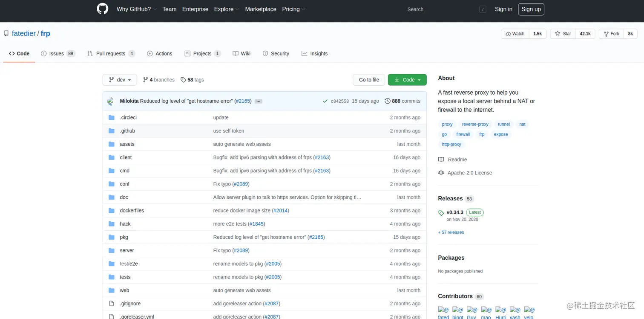Click folder icon beside pkg
644x319 pixels.
click(112, 237)
